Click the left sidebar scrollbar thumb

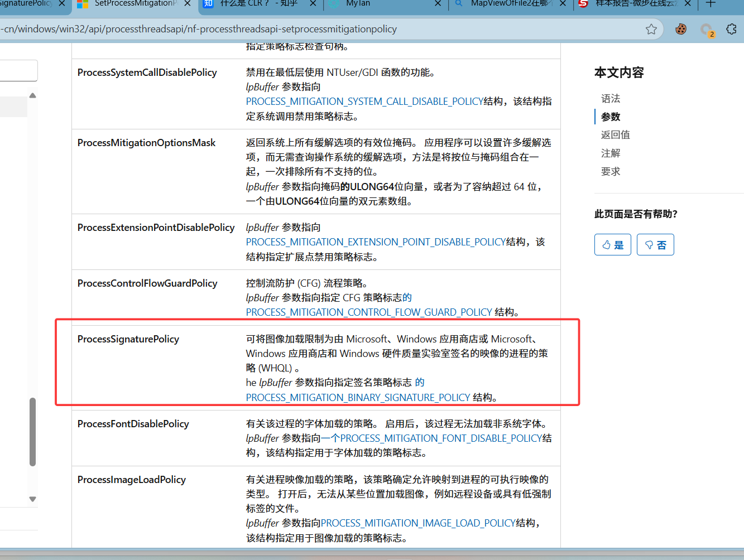32,432
